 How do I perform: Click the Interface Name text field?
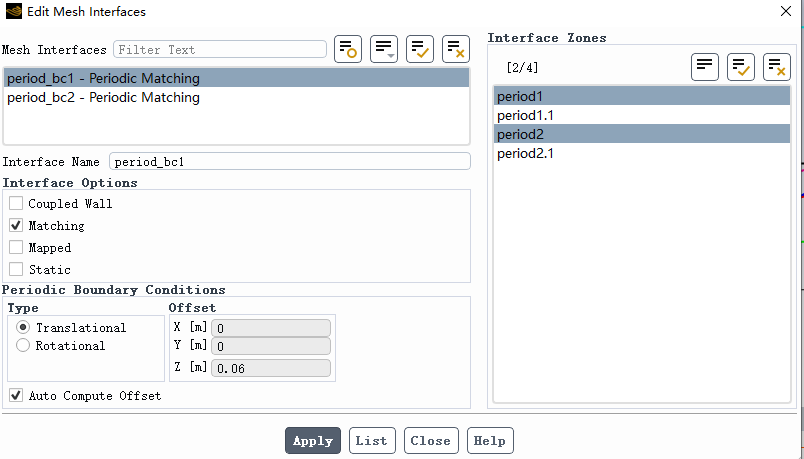289,161
